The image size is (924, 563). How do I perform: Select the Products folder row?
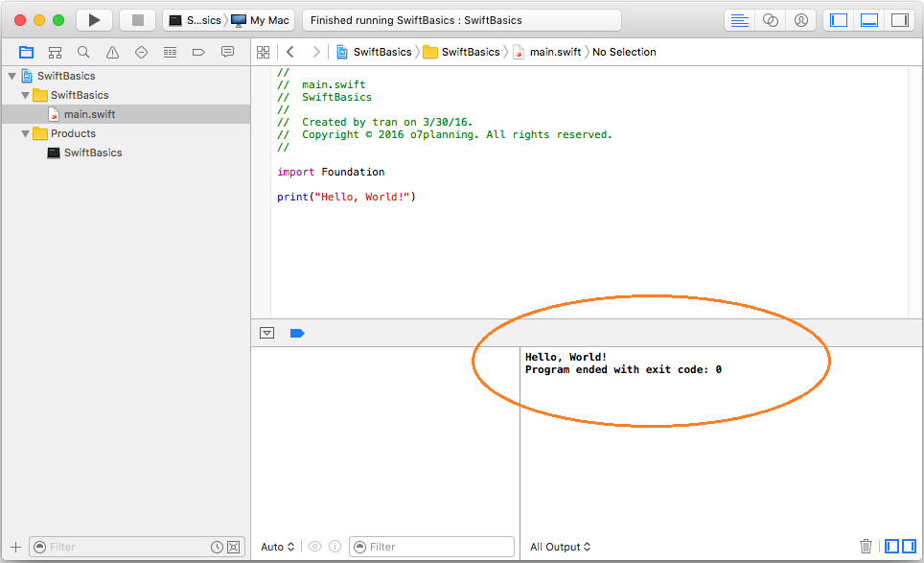click(x=126, y=134)
